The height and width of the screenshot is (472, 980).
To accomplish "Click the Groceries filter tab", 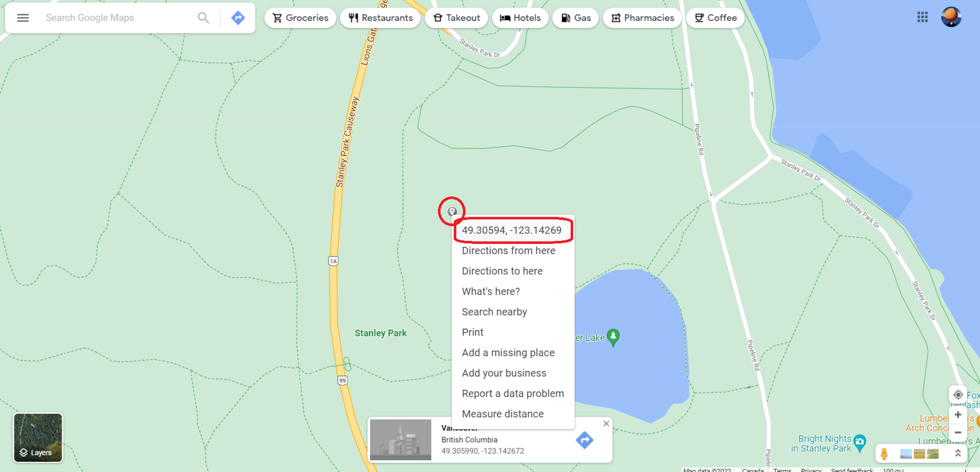I will click(301, 18).
